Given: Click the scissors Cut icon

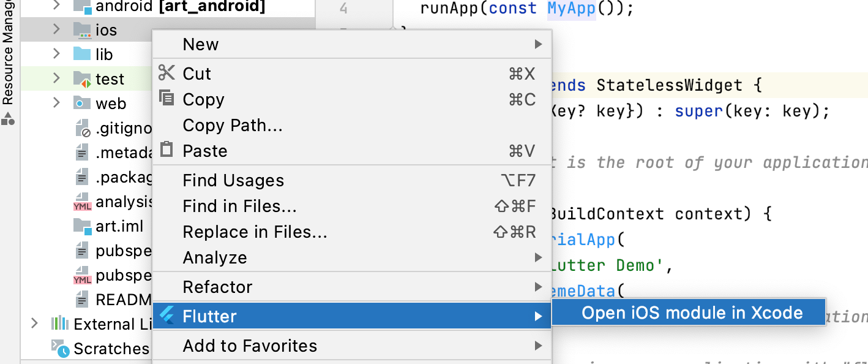Looking at the screenshot, I should point(166,73).
